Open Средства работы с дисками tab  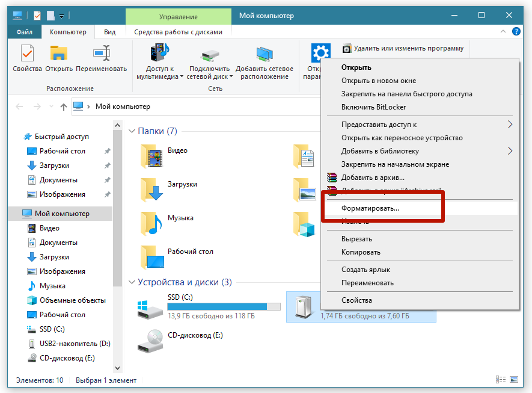178,32
